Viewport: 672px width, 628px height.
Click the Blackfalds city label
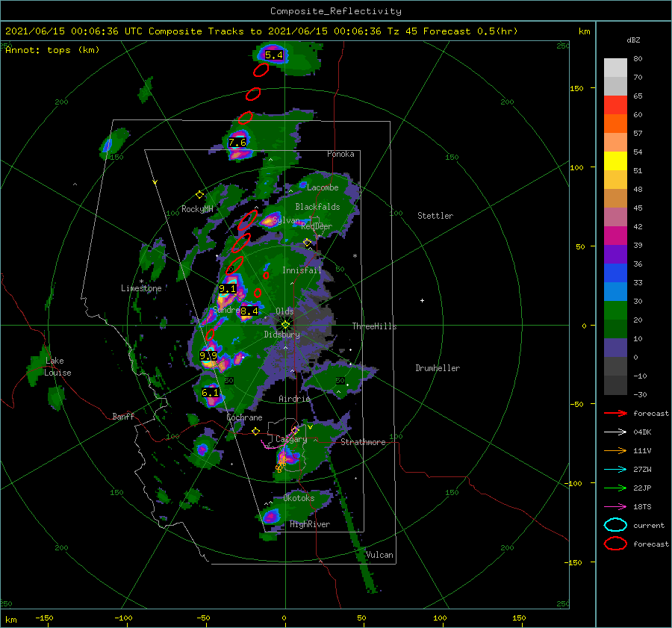pyautogui.click(x=317, y=207)
